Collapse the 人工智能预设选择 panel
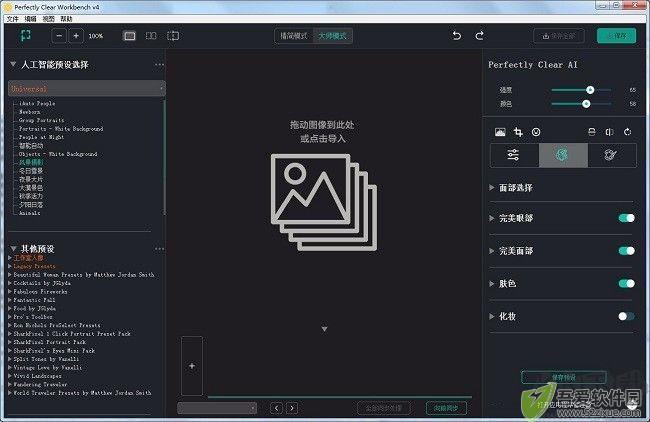 click(x=13, y=64)
